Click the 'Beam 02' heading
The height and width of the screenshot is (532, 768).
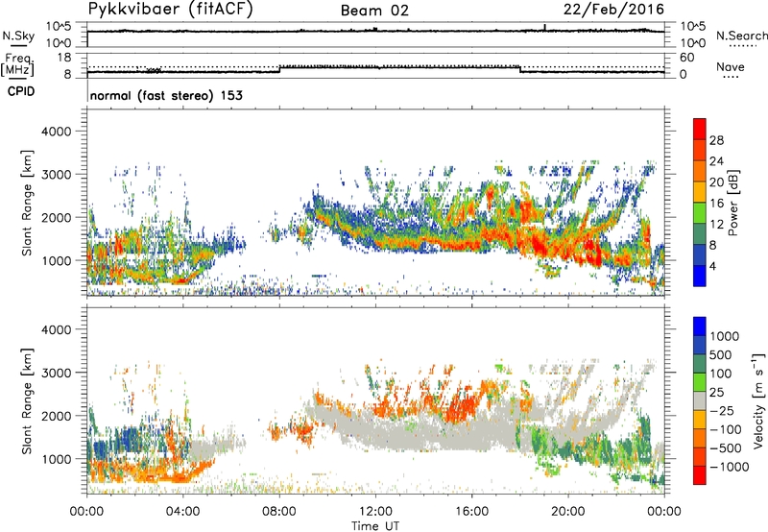click(374, 11)
